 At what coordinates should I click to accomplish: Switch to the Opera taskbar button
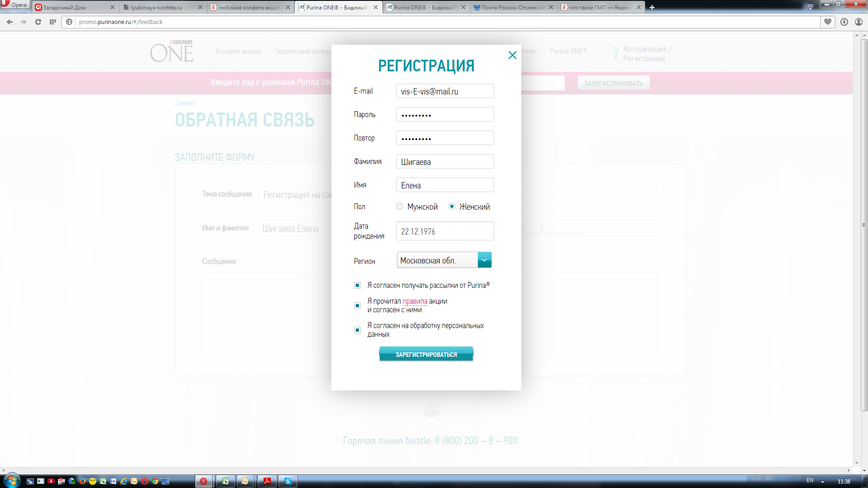(x=203, y=481)
